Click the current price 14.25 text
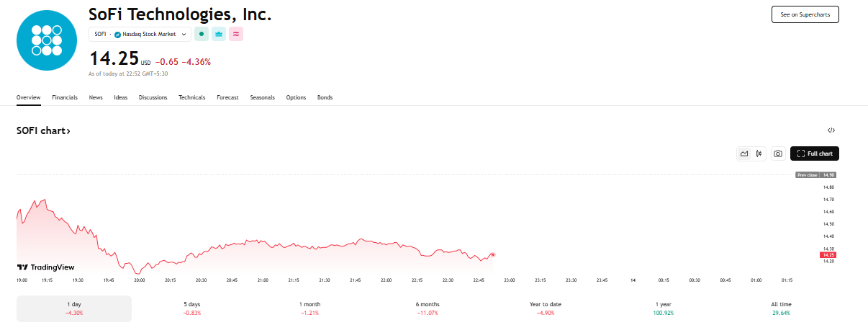The height and width of the screenshot is (325, 868). (x=113, y=59)
